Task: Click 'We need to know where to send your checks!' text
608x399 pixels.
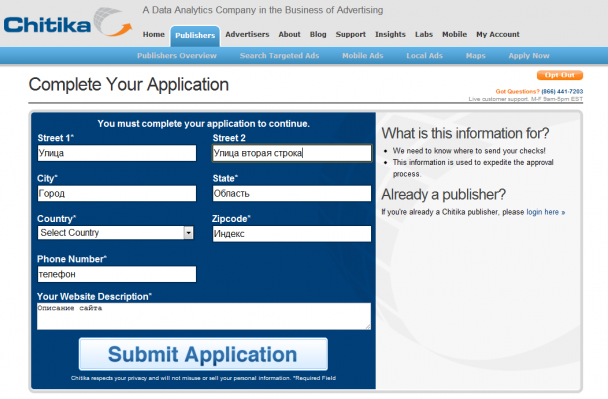Action: pyautogui.click(x=469, y=151)
